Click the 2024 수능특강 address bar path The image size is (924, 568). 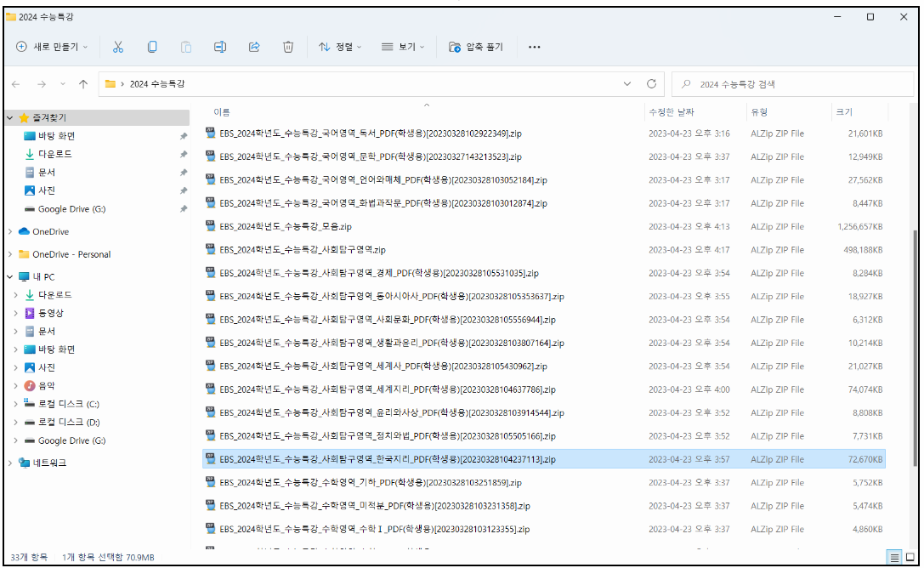[x=157, y=84]
